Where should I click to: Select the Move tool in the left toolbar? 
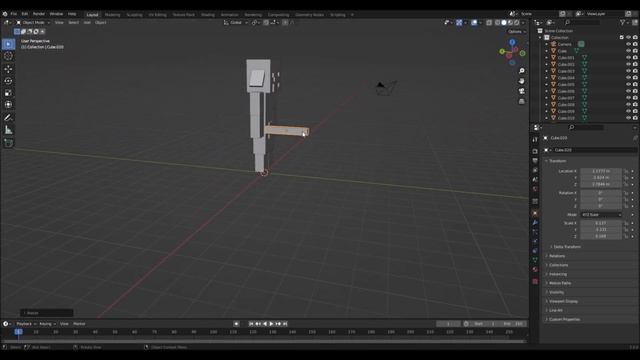tap(8, 69)
